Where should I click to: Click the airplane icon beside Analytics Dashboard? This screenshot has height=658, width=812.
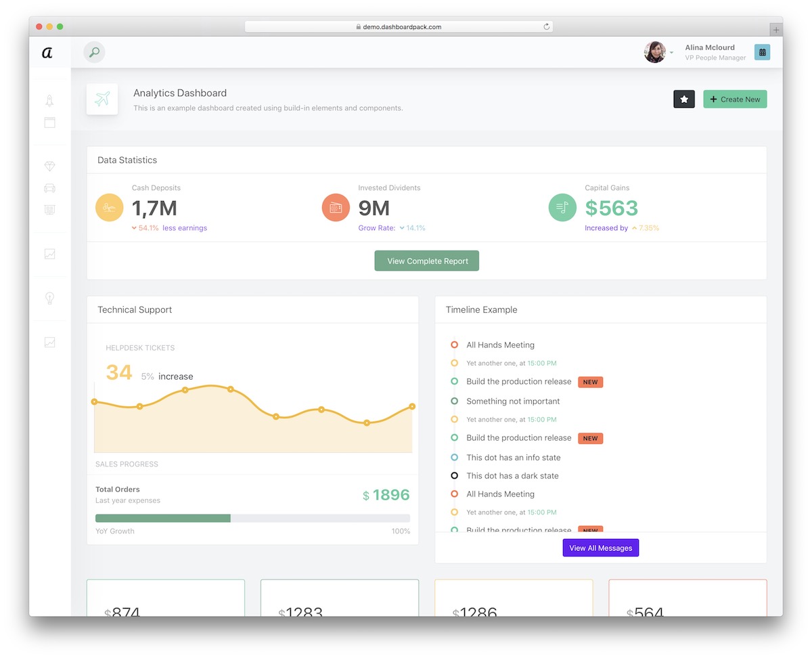point(102,100)
